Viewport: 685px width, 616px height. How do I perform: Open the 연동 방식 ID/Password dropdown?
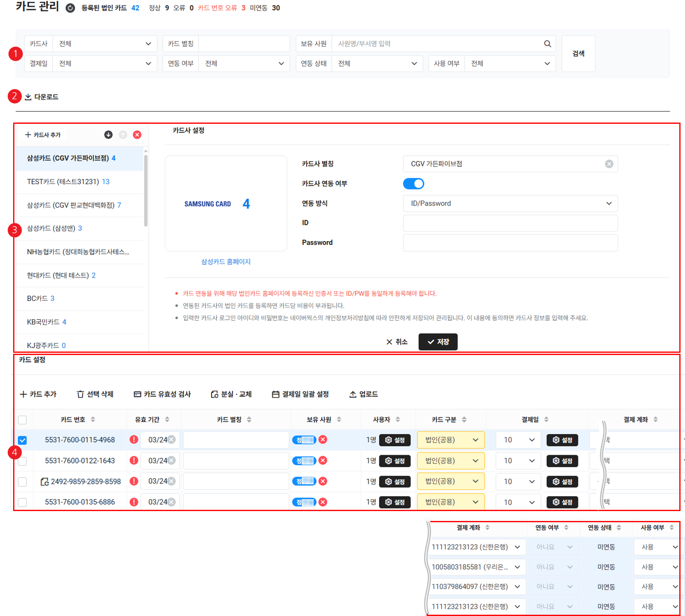[510, 203]
